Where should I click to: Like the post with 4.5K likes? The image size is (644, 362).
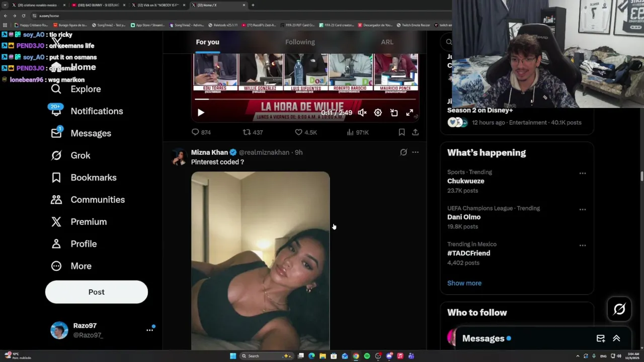pyautogui.click(x=306, y=132)
